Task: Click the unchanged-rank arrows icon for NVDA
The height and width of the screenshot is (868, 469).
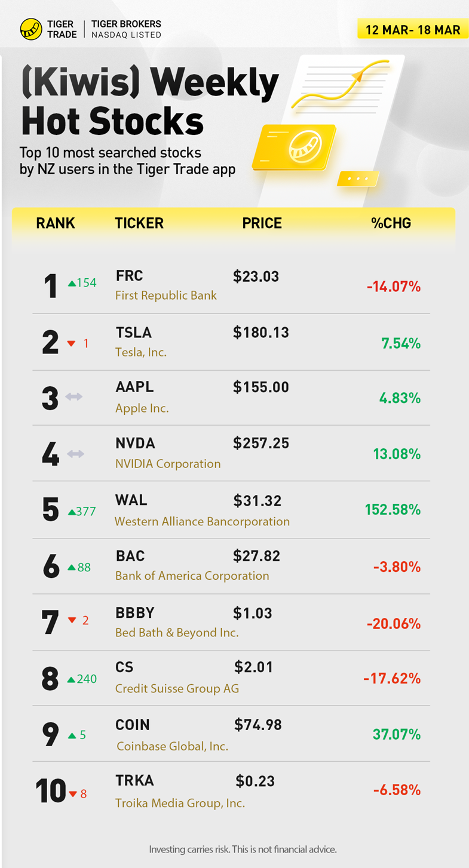Action: tap(75, 454)
